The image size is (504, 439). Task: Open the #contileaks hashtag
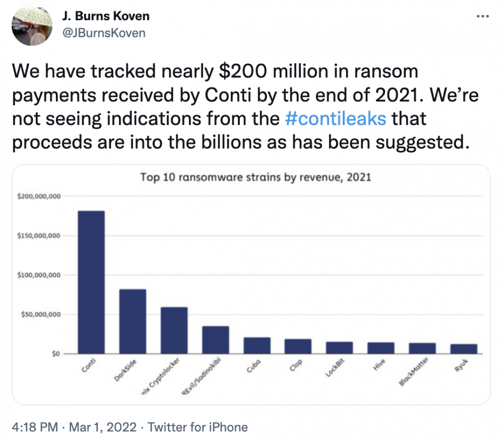click(335, 118)
